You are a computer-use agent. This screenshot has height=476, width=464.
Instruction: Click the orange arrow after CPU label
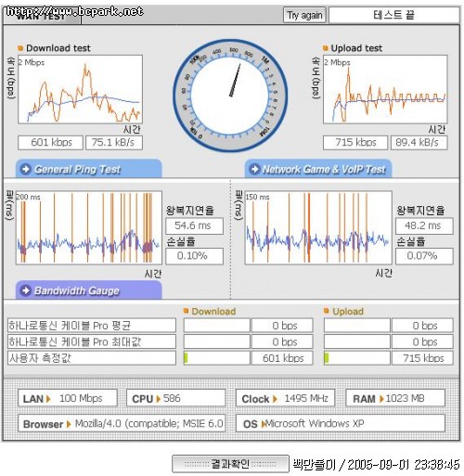point(159,399)
